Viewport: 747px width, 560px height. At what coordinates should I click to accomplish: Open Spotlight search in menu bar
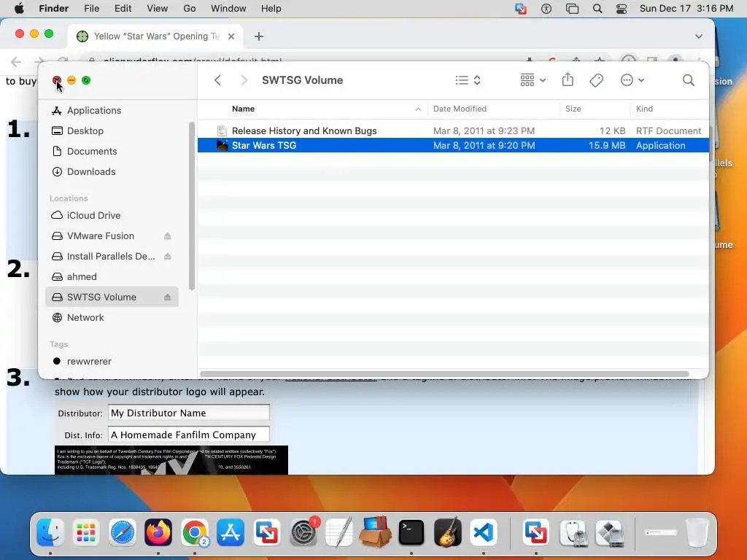pyautogui.click(x=597, y=9)
